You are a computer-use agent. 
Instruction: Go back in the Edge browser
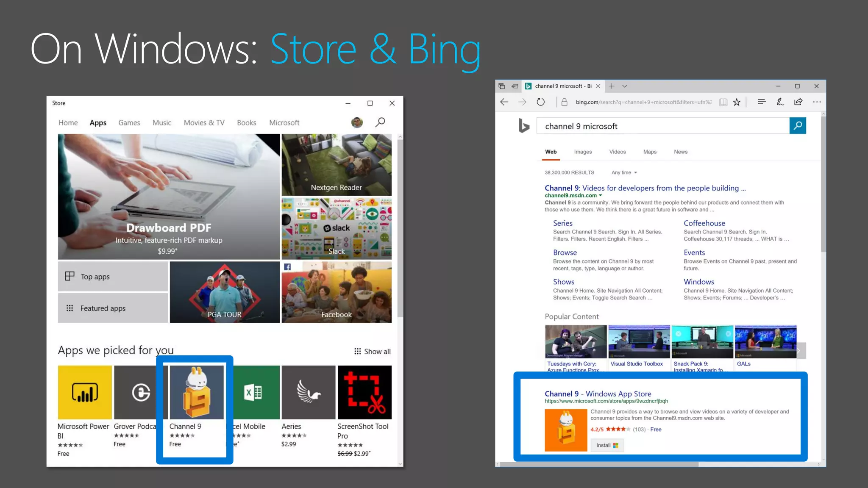504,102
